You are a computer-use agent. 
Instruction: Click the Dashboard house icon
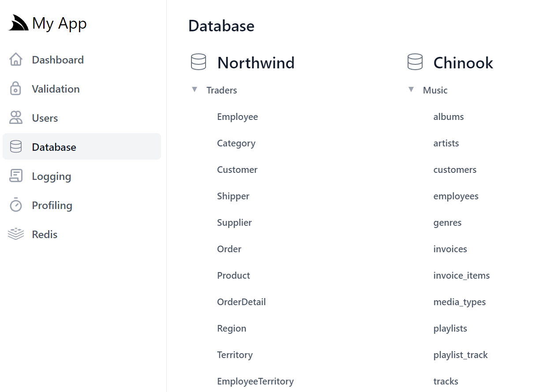16,60
